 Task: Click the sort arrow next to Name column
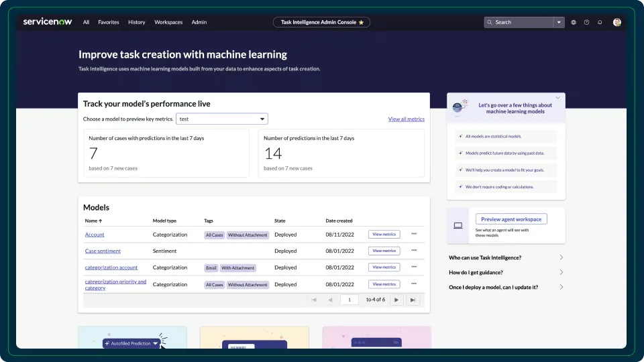tap(100, 221)
